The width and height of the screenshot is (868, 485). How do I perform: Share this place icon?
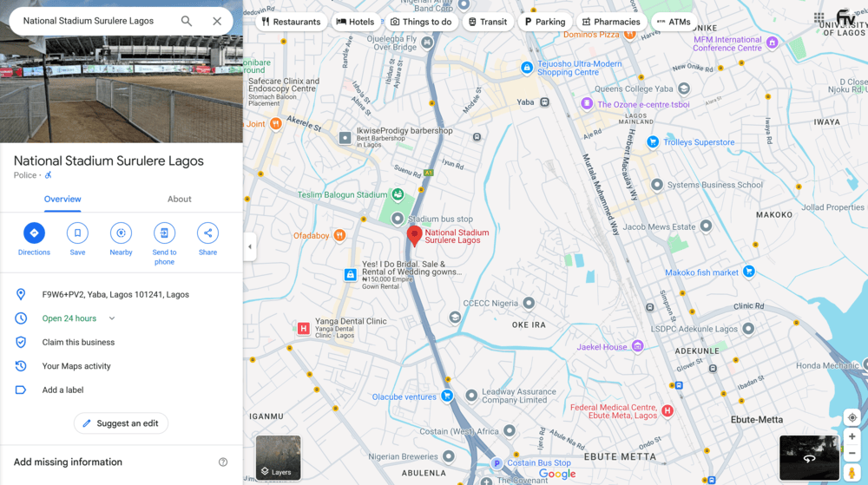207,233
